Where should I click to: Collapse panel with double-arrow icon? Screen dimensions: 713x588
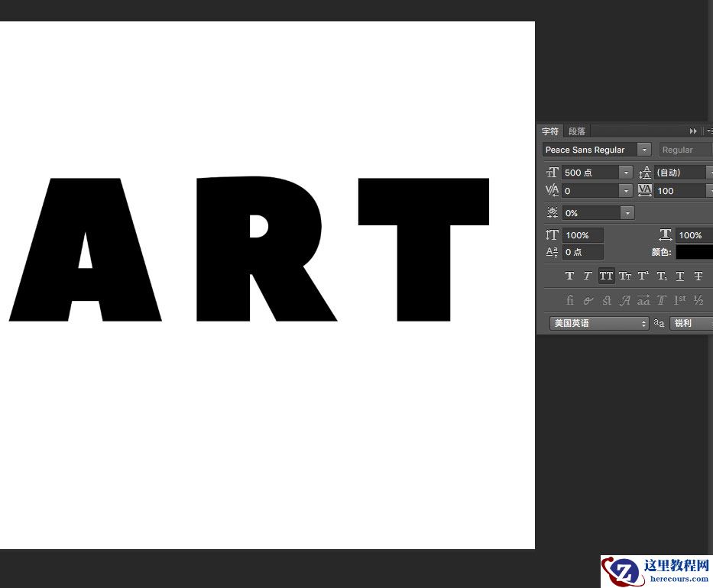693,131
